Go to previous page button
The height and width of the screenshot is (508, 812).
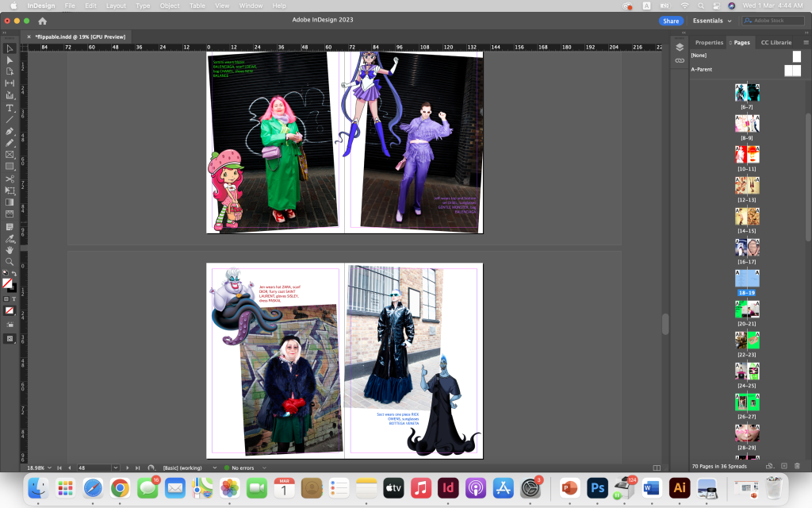pyautogui.click(x=70, y=468)
